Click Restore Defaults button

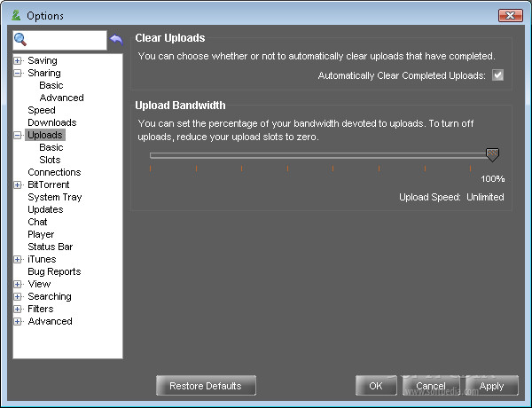(x=206, y=386)
